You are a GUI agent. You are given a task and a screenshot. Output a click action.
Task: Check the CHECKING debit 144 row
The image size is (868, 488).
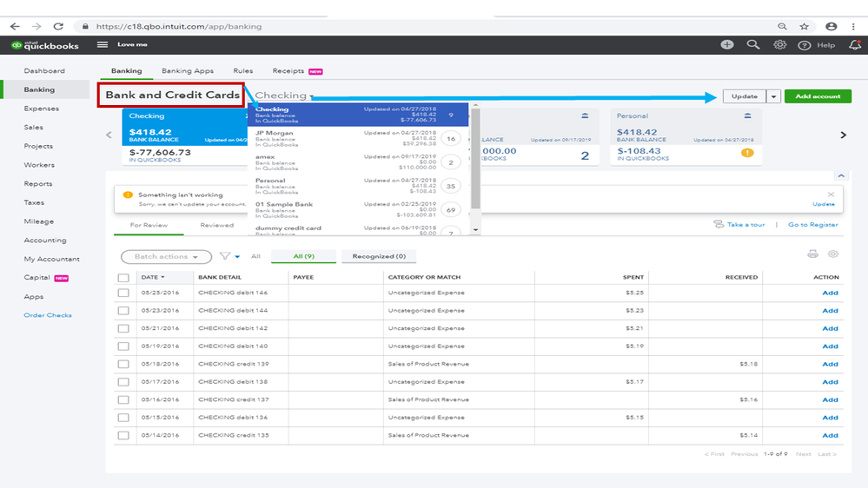tap(123, 311)
